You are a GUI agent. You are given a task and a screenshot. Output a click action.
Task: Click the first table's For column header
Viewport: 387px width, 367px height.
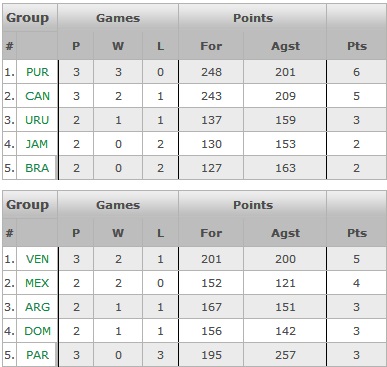pos(211,46)
